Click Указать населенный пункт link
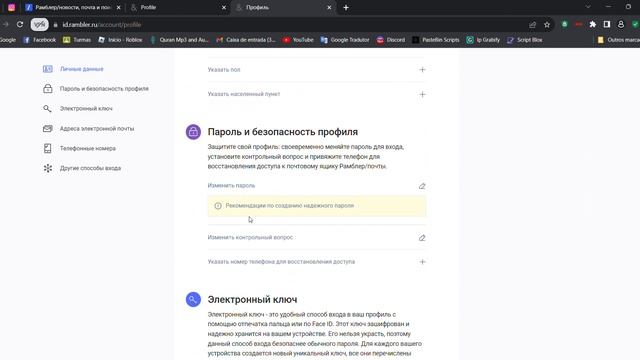640x360 pixels. pos(244,94)
